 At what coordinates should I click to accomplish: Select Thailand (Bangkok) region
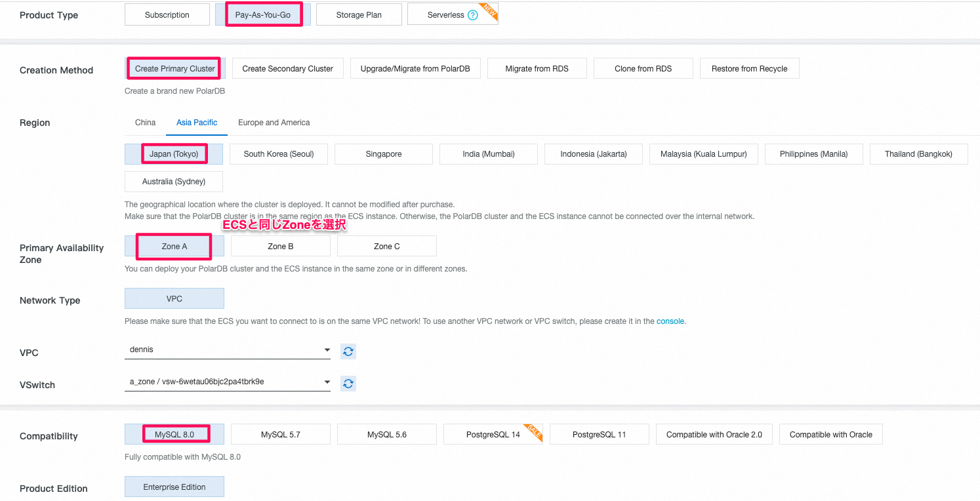coord(919,154)
